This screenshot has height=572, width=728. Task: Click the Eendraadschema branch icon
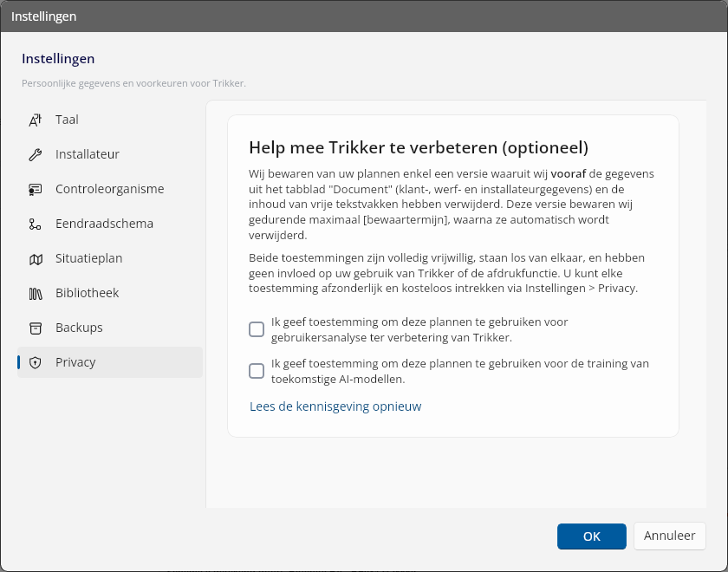[36, 224]
